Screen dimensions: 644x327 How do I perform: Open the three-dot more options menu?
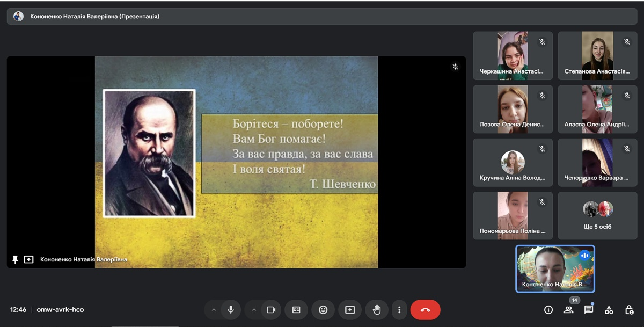click(399, 310)
